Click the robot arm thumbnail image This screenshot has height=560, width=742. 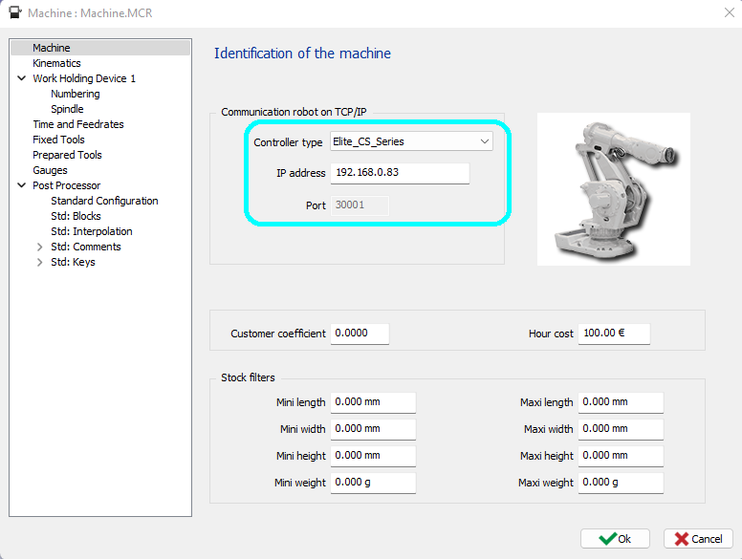click(x=613, y=188)
